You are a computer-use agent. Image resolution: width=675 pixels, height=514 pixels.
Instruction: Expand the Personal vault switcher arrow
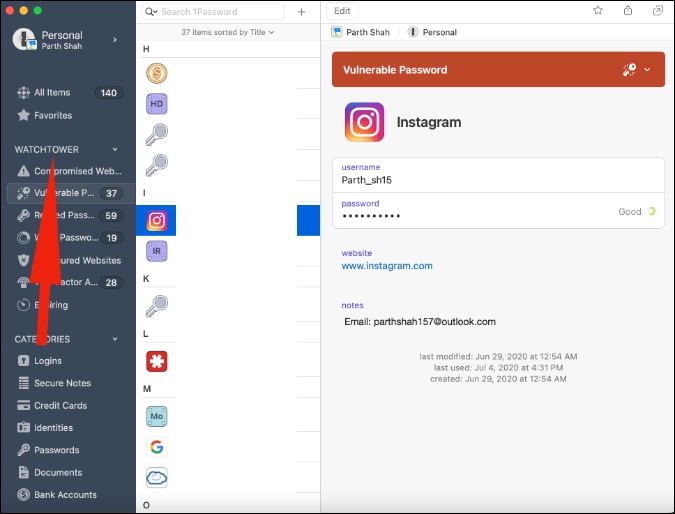[x=115, y=40]
